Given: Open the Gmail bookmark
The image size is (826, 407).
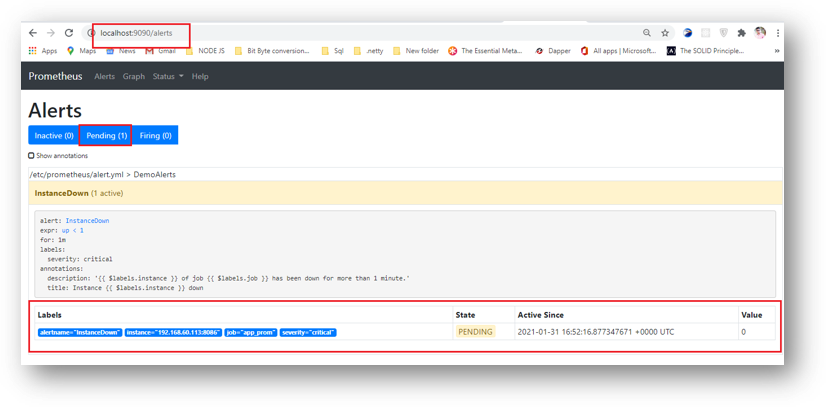Looking at the screenshot, I should pos(161,51).
